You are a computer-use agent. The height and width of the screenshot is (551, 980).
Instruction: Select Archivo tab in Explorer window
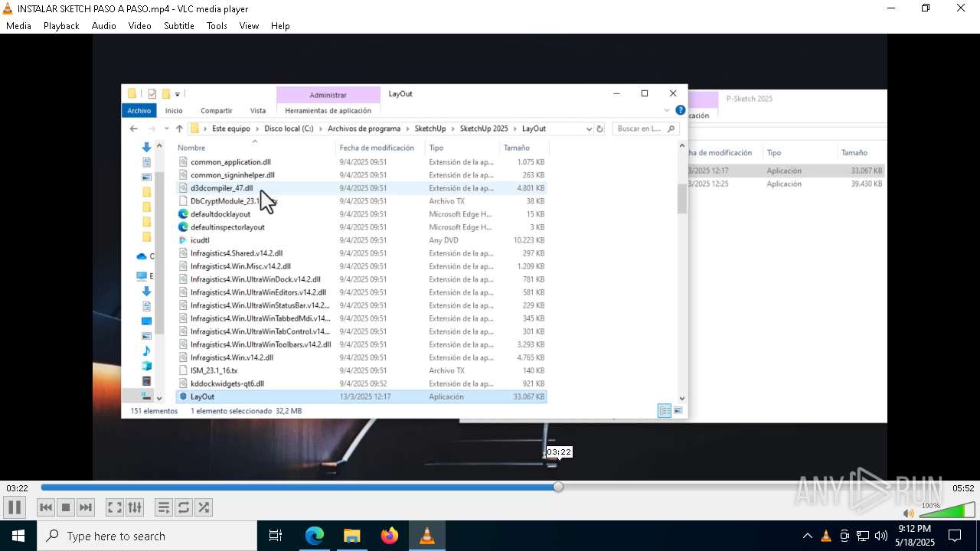[x=139, y=110]
